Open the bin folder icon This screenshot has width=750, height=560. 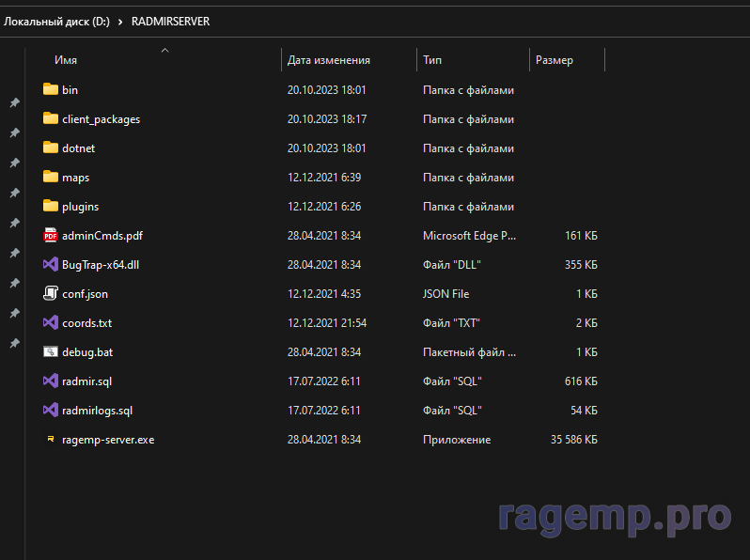point(50,89)
